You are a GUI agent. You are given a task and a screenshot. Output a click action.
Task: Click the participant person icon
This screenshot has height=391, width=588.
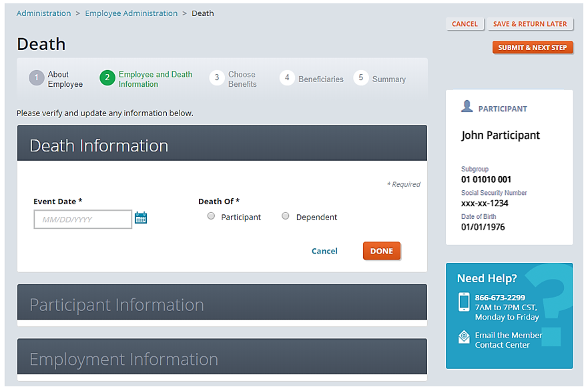click(x=467, y=107)
